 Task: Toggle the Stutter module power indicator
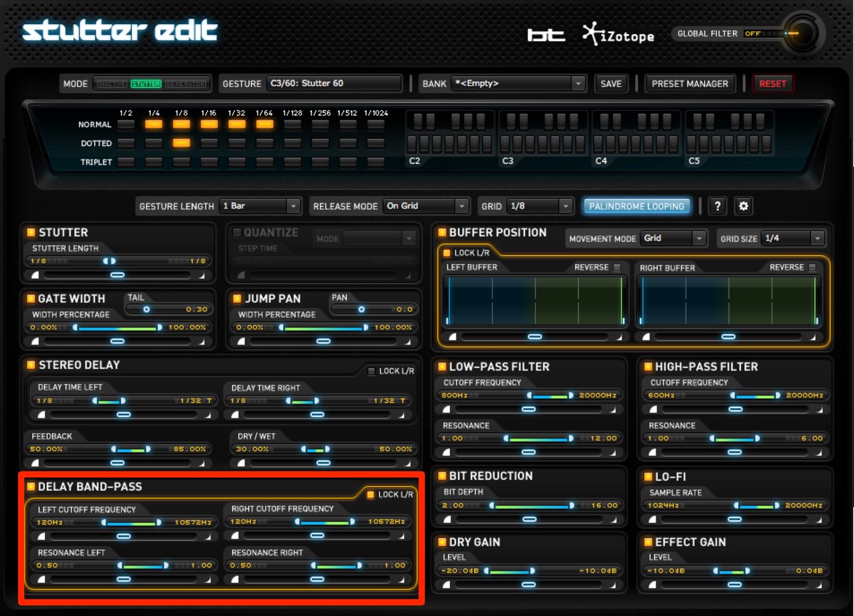pos(31,233)
